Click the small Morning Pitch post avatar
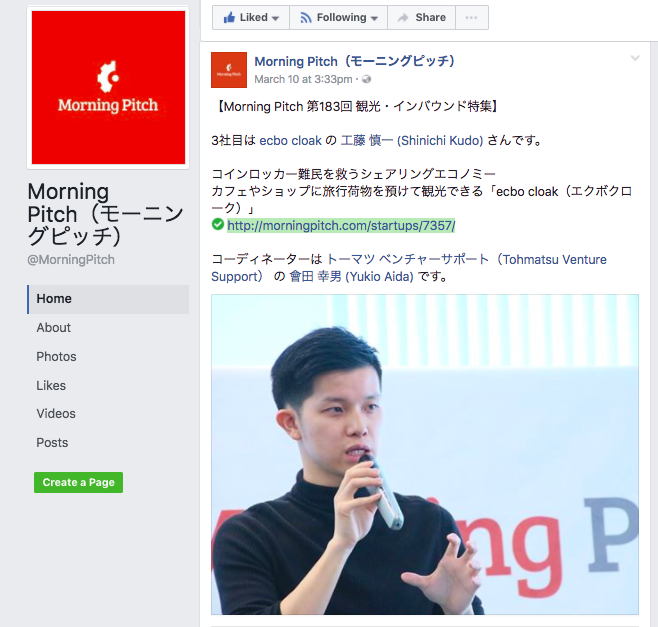This screenshot has height=627, width=658. coord(229,70)
